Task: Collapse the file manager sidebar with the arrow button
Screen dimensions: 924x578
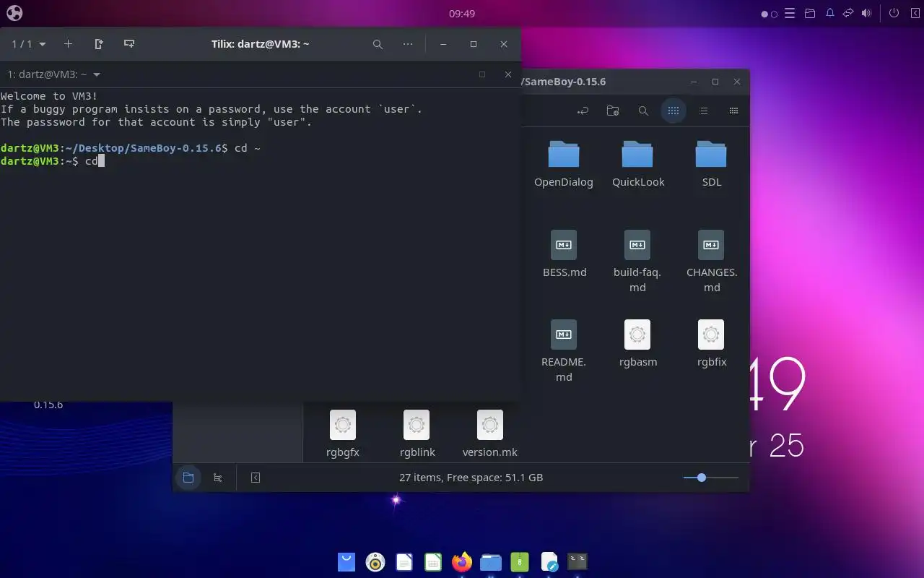Action: pos(256,478)
